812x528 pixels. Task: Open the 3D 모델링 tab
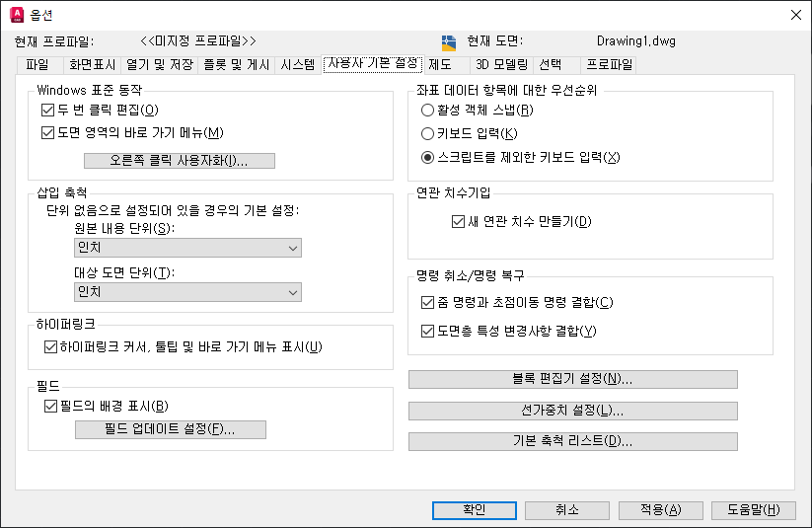click(x=501, y=65)
